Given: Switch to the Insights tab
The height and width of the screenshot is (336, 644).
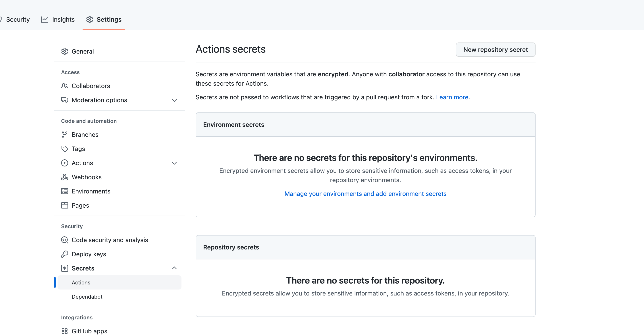Looking at the screenshot, I should point(58,19).
